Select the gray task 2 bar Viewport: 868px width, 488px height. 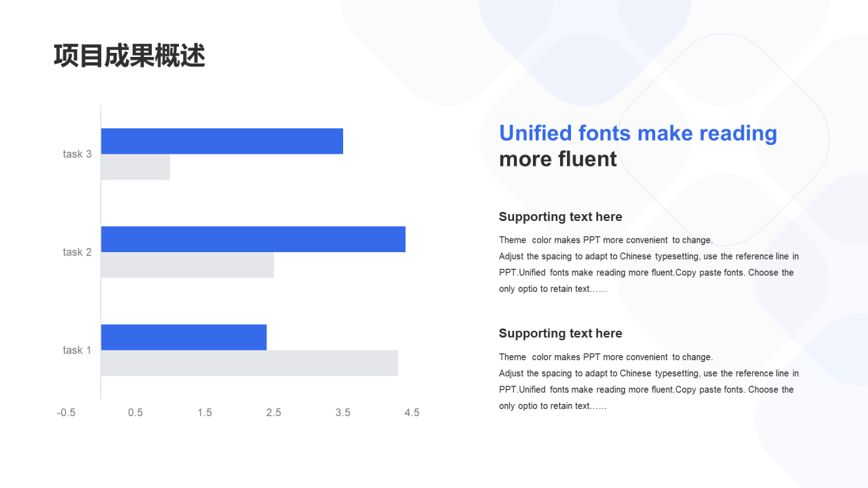tap(187, 265)
